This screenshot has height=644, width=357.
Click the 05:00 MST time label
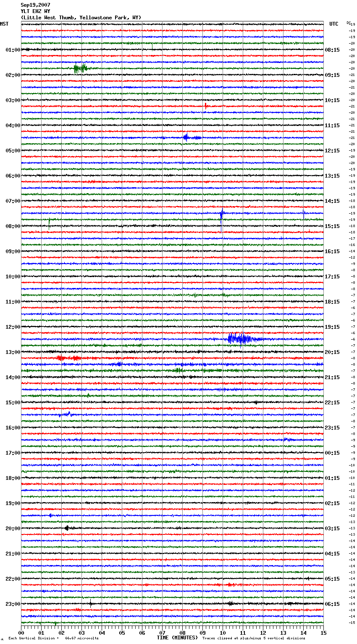(x=13, y=151)
